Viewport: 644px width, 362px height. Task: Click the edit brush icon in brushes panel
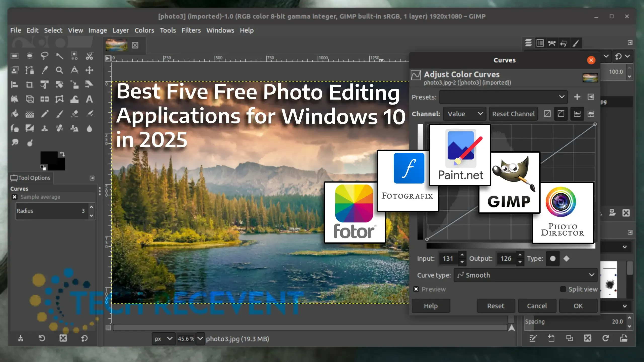533,338
